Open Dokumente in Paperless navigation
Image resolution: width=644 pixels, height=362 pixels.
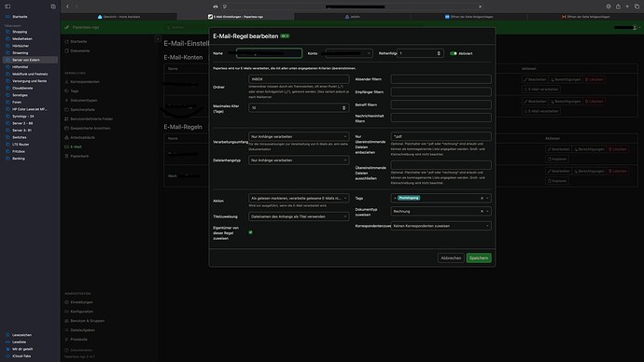[79, 51]
